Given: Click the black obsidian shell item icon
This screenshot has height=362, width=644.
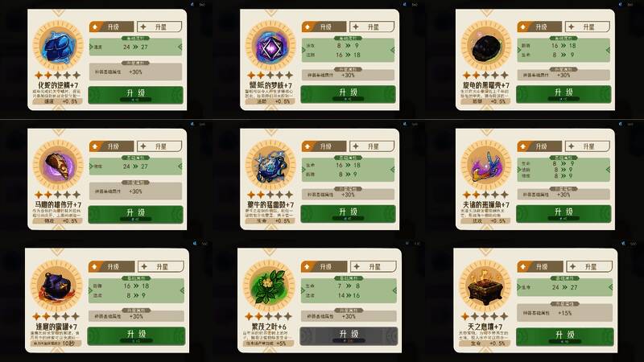Looking at the screenshot, I should pyautogui.click(x=486, y=47).
